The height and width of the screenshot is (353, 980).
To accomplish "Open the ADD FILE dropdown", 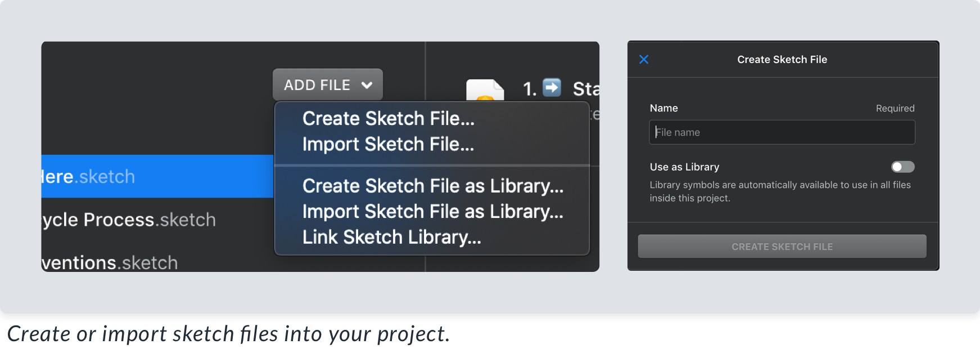I will coord(328,85).
